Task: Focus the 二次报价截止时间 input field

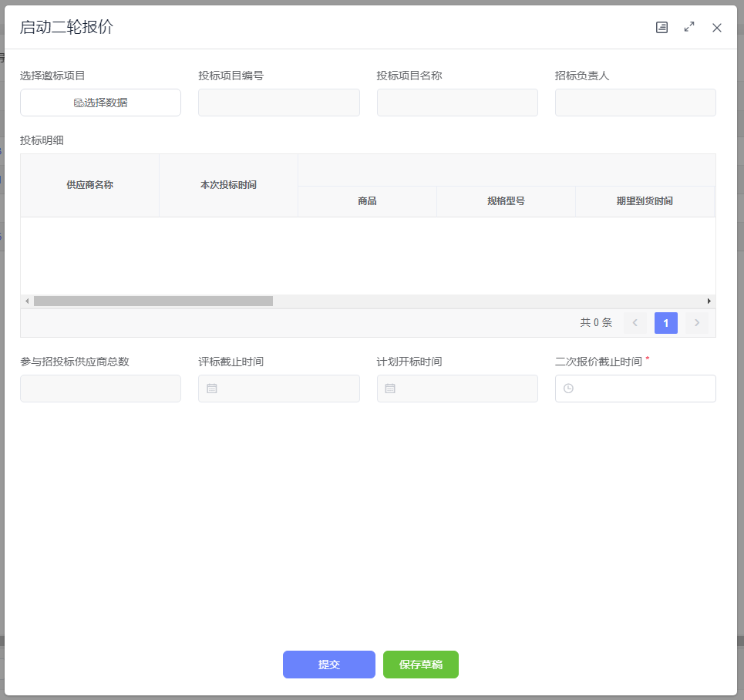Action: pos(644,389)
